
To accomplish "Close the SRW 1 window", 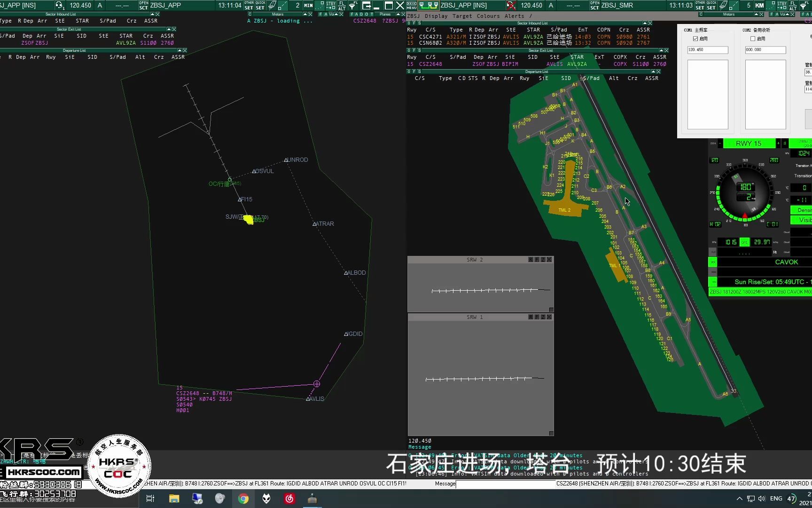I will point(549,317).
